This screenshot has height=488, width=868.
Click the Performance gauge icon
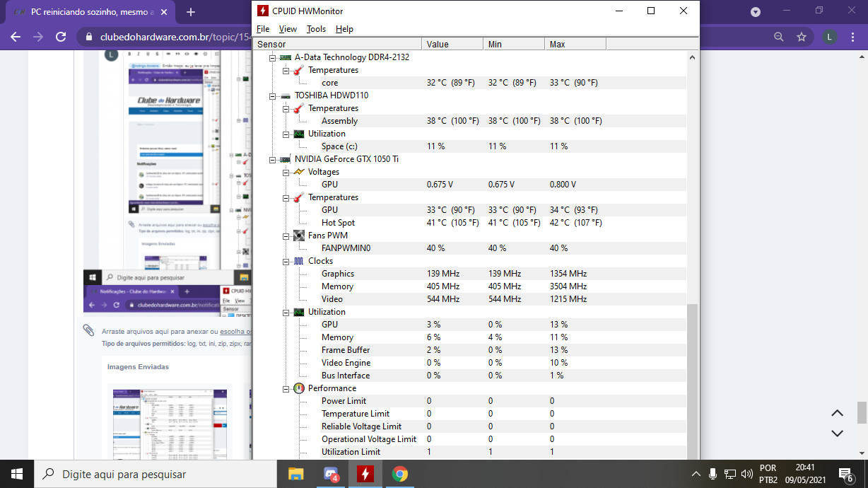point(299,388)
